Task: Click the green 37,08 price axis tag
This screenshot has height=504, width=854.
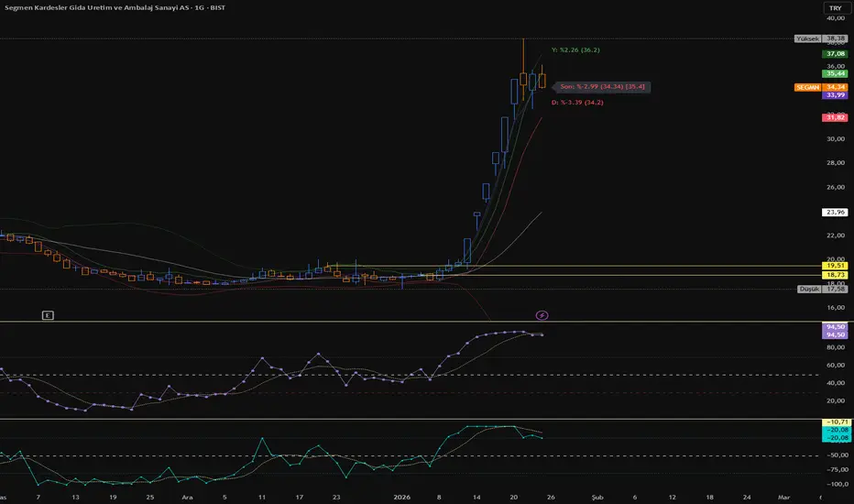Action: point(835,54)
